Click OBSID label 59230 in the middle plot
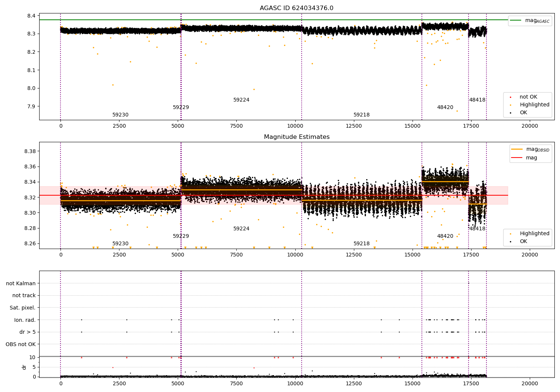 (x=120, y=244)
